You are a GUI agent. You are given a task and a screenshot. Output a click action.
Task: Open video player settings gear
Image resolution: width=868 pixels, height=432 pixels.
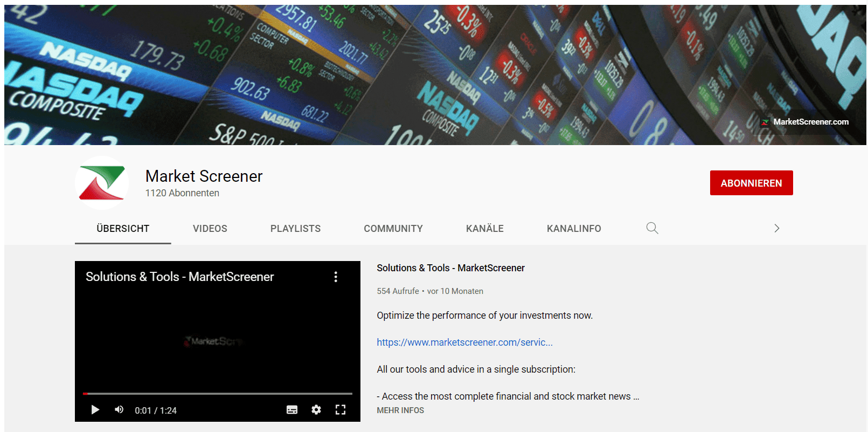coord(316,410)
